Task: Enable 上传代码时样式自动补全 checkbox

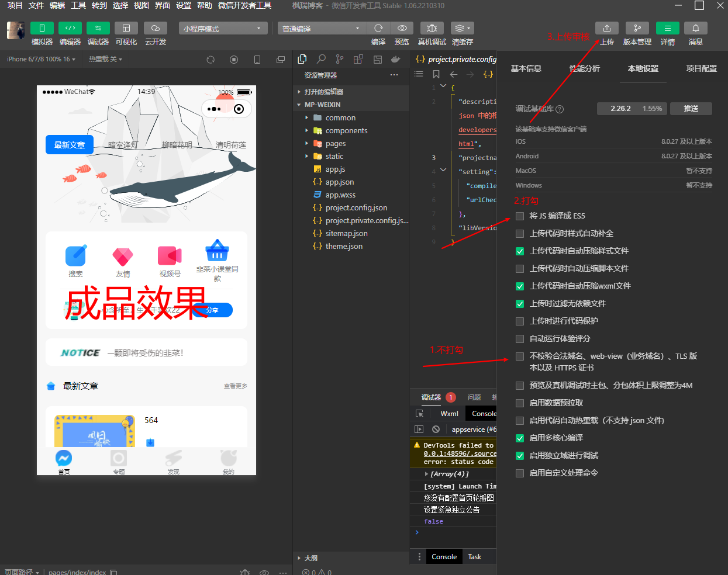Action: (x=520, y=234)
